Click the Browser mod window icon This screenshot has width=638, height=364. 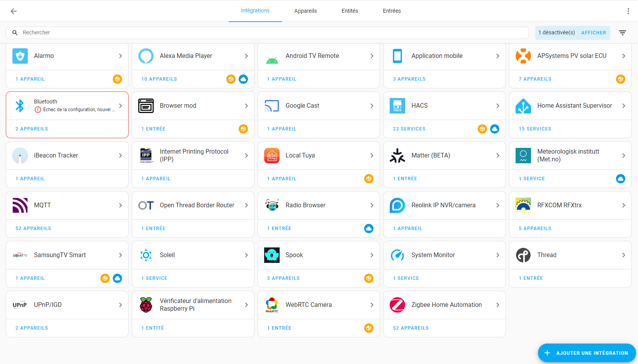(x=146, y=106)
